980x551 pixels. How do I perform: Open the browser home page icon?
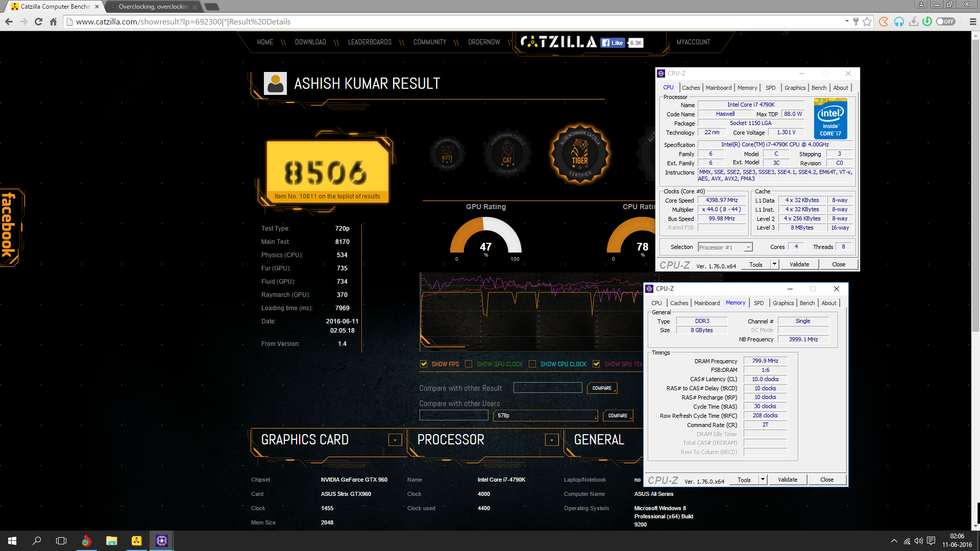coord(53,22)
